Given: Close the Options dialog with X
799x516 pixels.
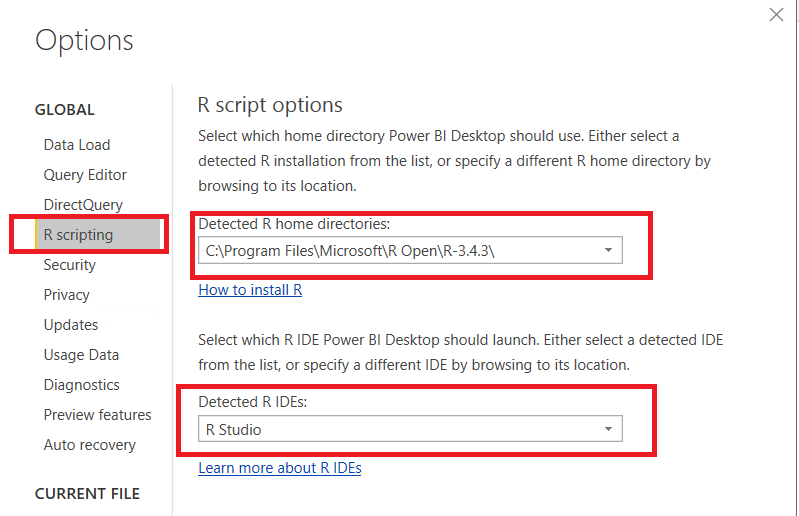Looking at the screenshot, I should 776,15.
